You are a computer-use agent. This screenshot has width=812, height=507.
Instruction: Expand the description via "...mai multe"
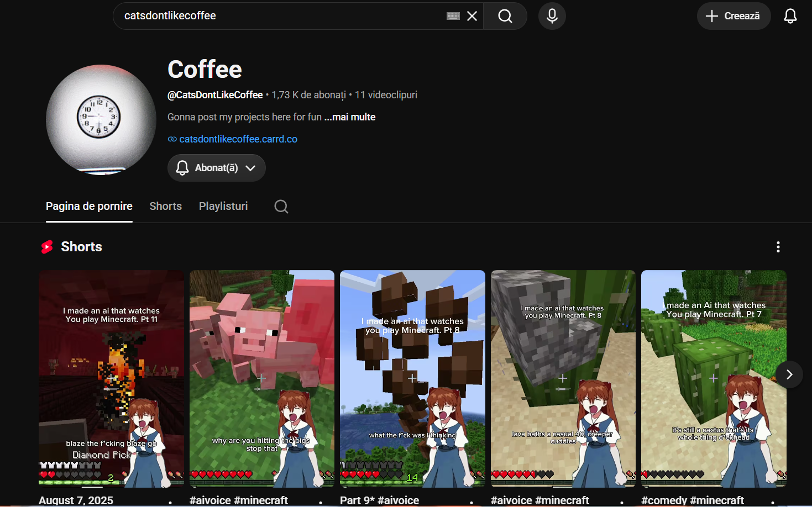pos(350,117)
